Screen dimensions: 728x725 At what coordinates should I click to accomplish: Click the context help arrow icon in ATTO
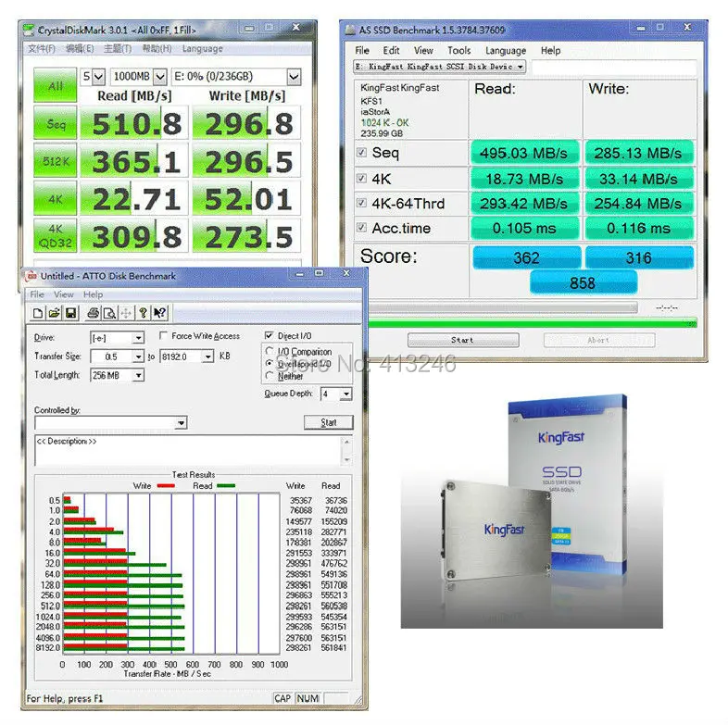[159, 313]
